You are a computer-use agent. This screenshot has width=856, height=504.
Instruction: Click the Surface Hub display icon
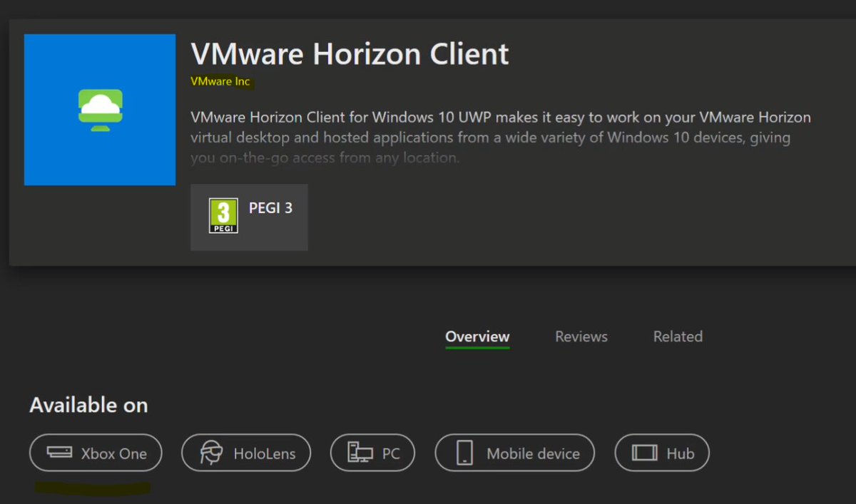(645, 453)
